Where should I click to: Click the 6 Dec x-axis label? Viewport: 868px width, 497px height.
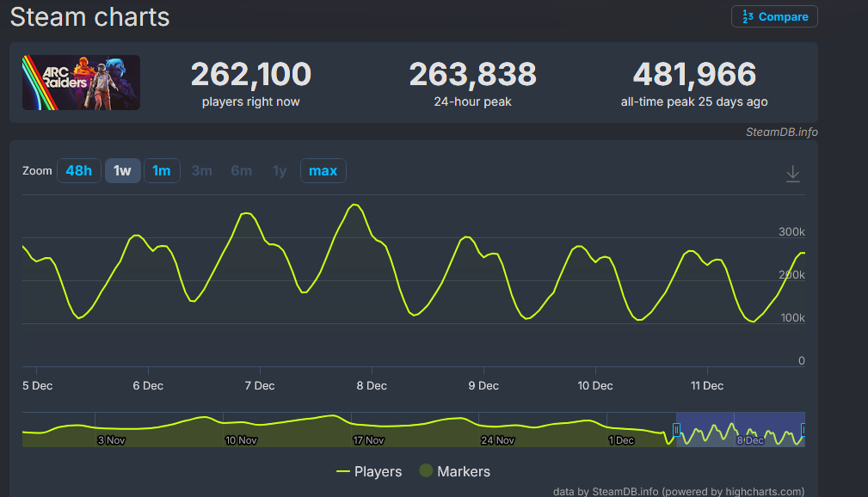[148, 386]
